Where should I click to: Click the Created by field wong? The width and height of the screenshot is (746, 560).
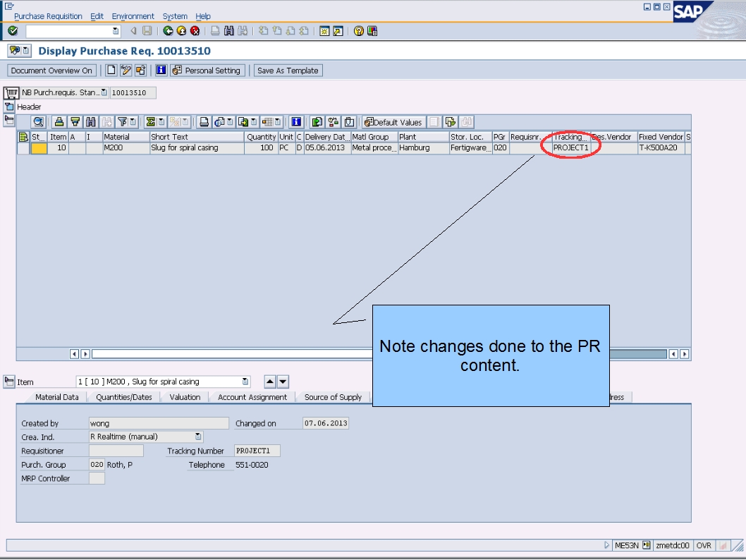[159, 423]
